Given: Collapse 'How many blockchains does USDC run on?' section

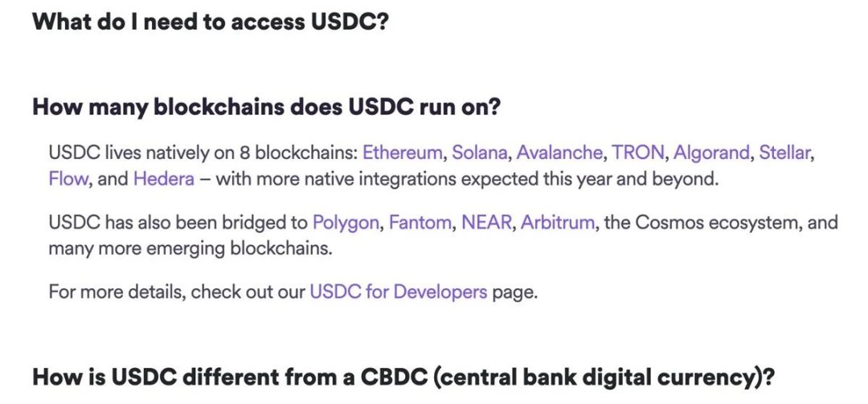Looking at the screenshot, I should click(266, 107).
